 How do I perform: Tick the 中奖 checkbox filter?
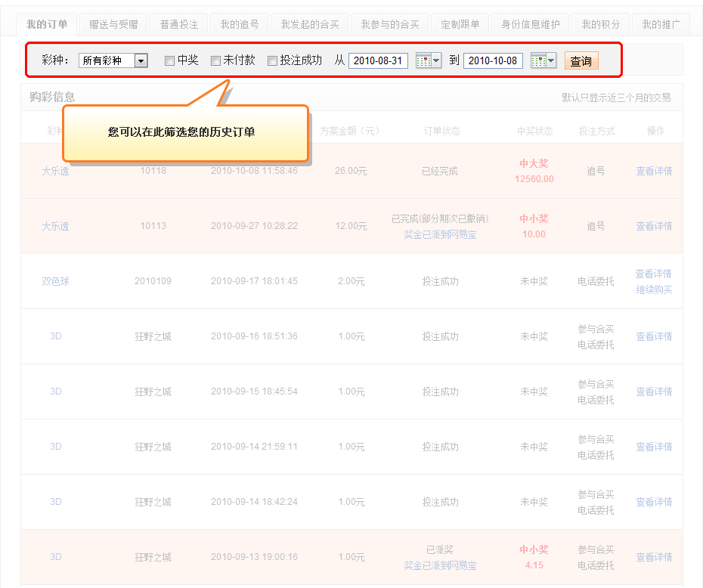pos(169,61)
